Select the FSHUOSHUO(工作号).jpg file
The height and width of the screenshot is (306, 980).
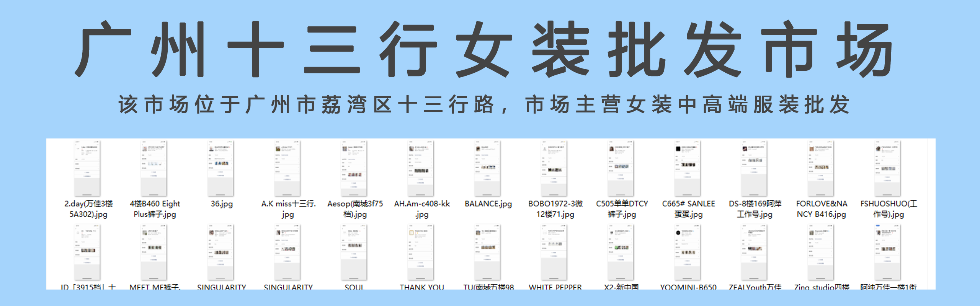coord(888,168)
